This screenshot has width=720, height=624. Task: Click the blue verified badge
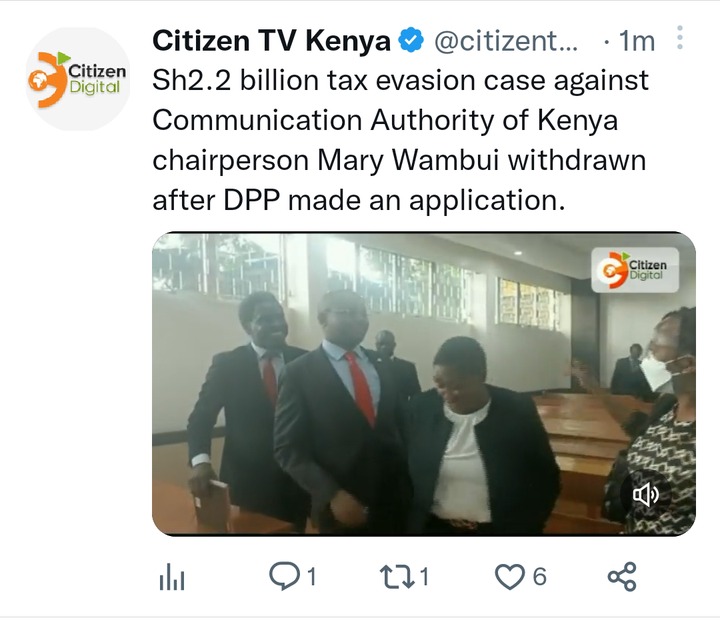[x=411, y=40]
